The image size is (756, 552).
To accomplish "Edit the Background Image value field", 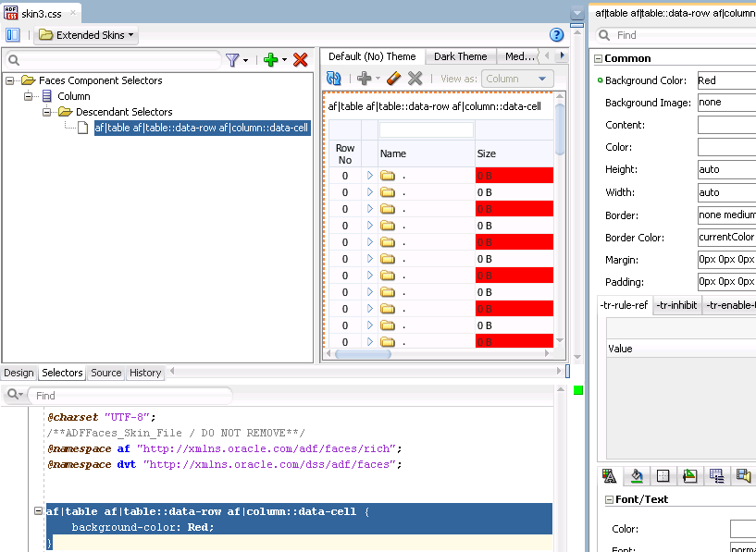I will pos(726,102).
